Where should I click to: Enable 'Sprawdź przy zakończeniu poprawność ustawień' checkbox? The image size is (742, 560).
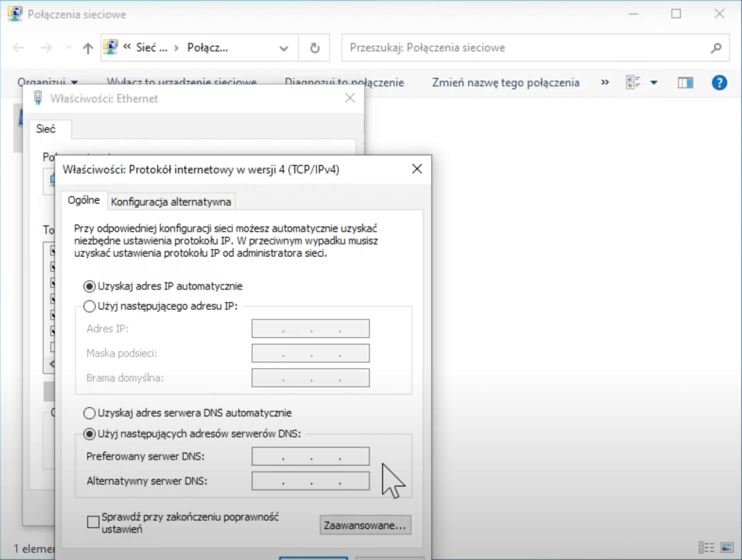(92, 522)
